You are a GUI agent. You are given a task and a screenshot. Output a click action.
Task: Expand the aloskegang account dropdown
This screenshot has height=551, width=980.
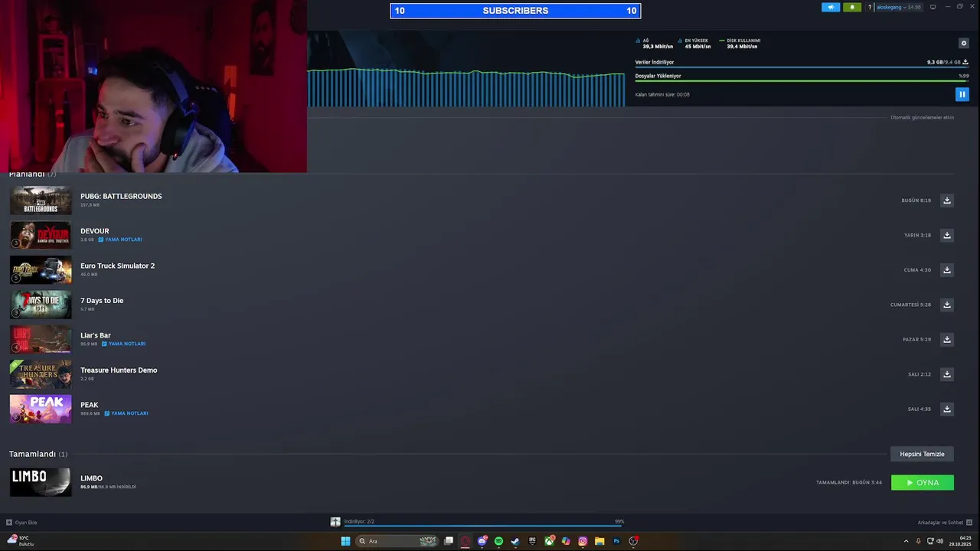[x=898, y=7]
